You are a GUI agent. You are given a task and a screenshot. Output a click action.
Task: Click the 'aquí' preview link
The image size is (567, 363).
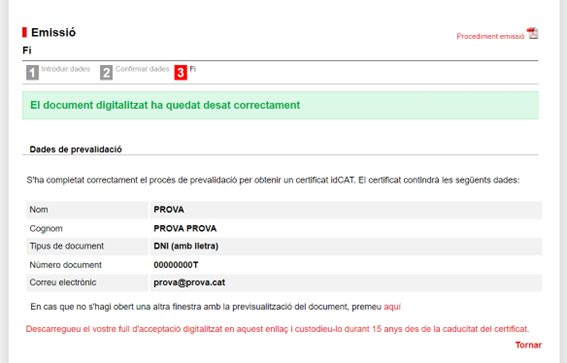tap(392, 307)
